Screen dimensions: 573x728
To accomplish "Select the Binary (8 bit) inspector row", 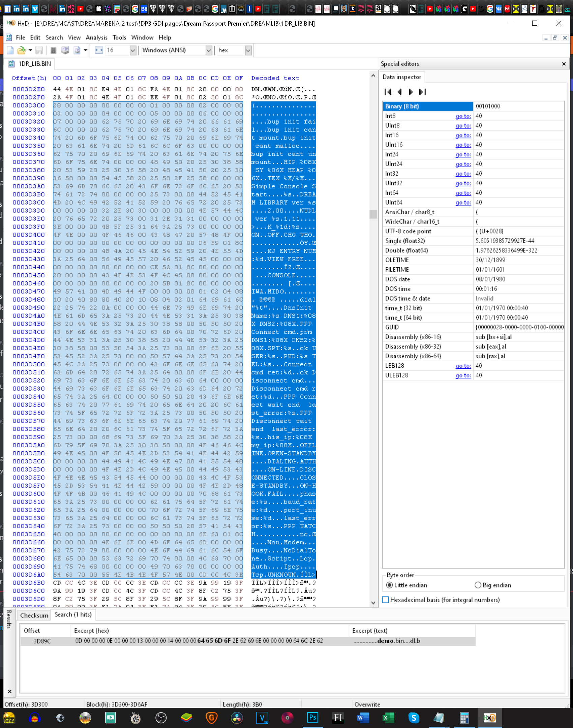I will (473, 106).
